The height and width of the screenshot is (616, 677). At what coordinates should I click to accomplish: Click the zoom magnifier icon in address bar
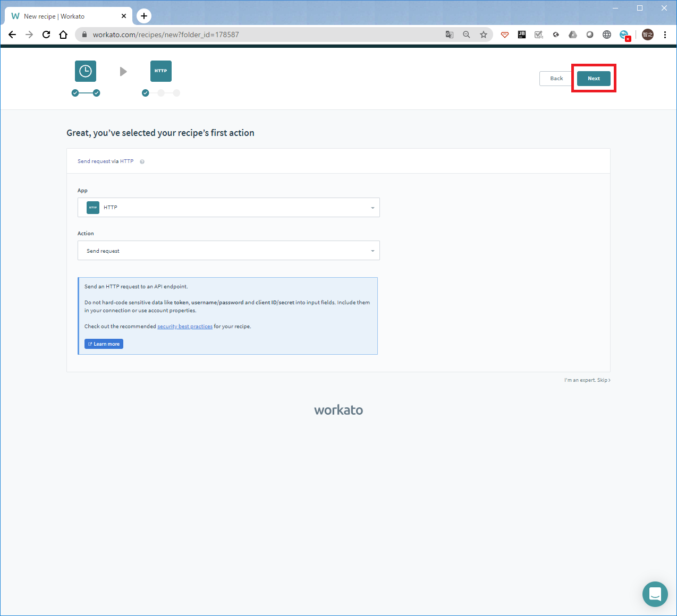[467, 35]
